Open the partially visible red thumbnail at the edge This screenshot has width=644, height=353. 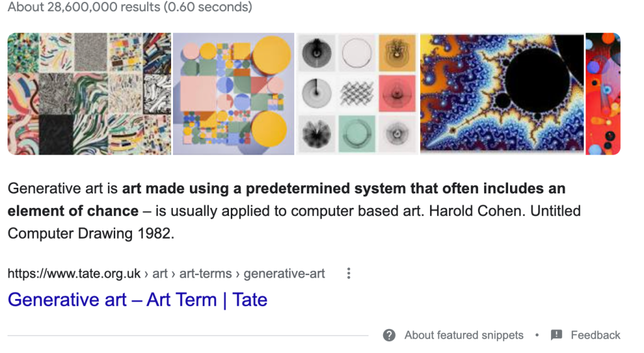click(602, 94)
